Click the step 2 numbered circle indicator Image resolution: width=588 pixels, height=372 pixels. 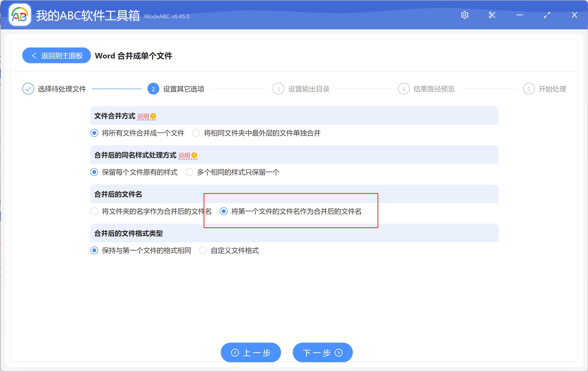tap(153, 89)
